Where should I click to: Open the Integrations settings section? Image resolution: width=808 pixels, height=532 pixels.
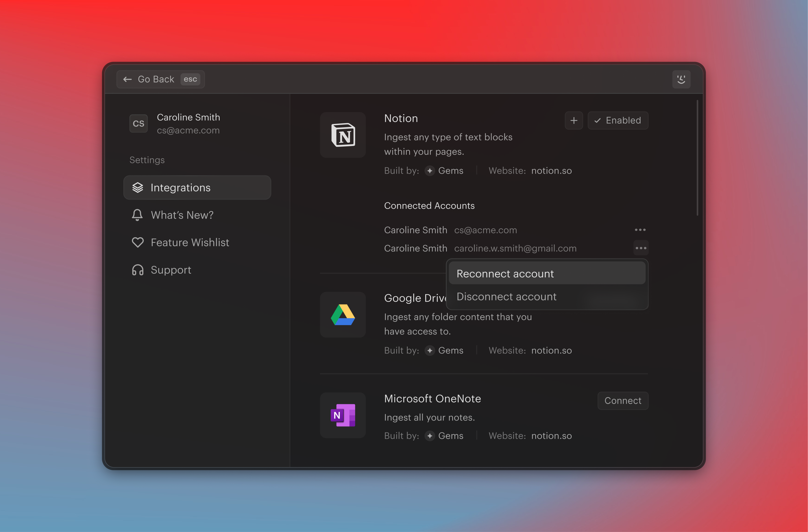197,188
